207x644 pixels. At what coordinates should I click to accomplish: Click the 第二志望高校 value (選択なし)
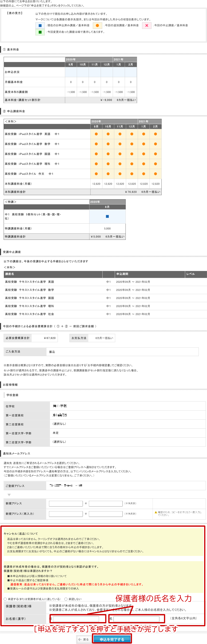tap(59, 424)
